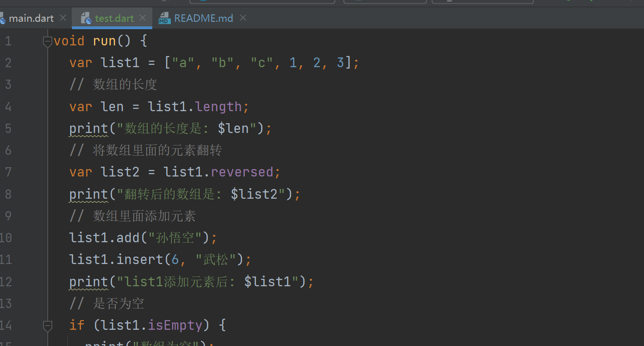Click the 'if' keyword on line 14
Image resolution: width=644 pixels, height=346 pixels.
click(x=77, y=325)
